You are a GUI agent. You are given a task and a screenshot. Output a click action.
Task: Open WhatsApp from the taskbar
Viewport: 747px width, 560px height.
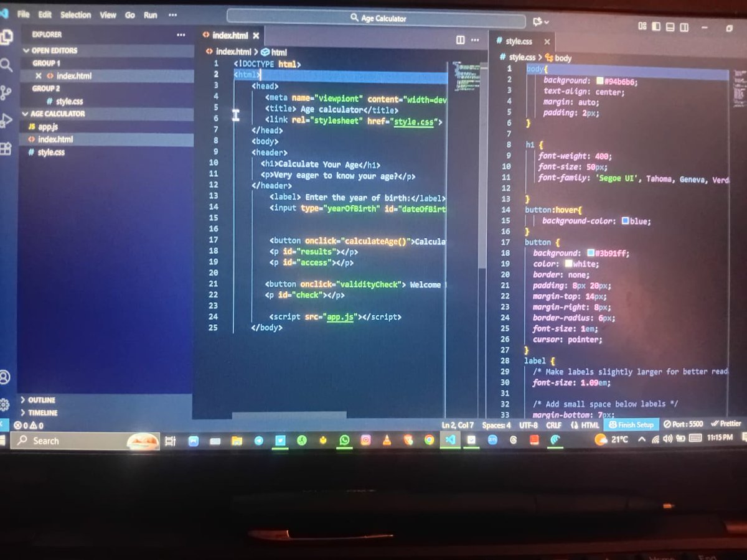pyautogui.click(x=344, y=441)
